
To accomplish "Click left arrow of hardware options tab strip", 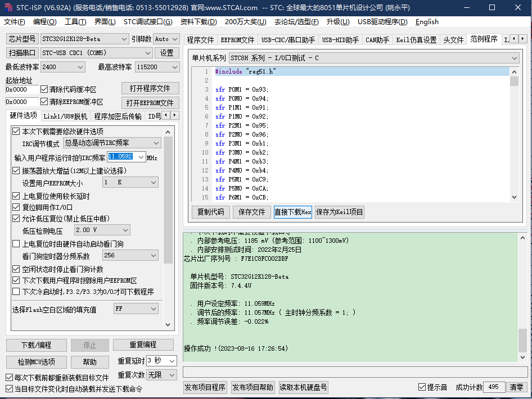I will pyautogui.click(x=166, y=115).
